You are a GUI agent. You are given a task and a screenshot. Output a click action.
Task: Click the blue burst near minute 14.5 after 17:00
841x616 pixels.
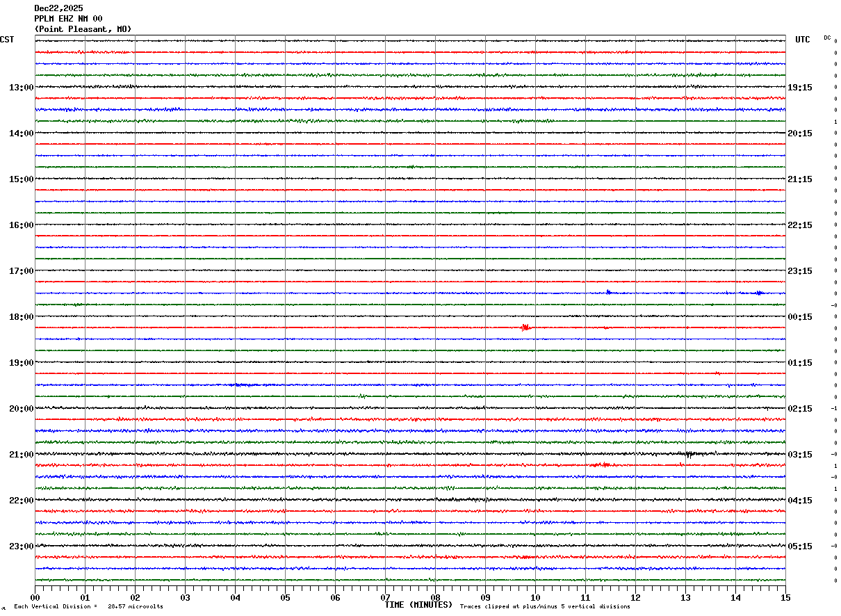click(x=759, y=293)
